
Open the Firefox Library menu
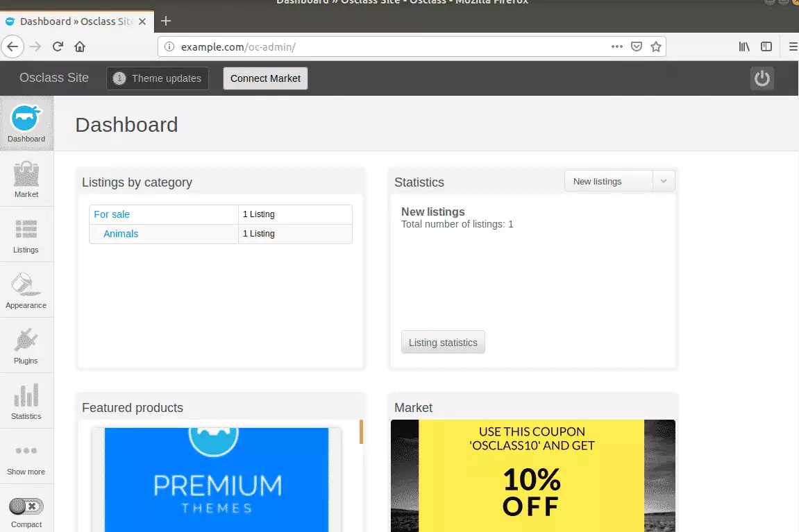[x=744, y=47]
